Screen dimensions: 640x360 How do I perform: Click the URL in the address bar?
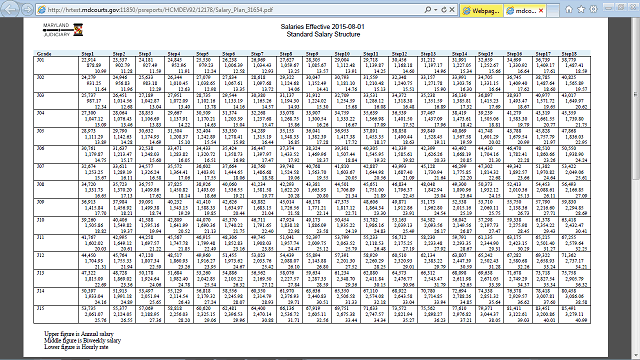(160, 10)
